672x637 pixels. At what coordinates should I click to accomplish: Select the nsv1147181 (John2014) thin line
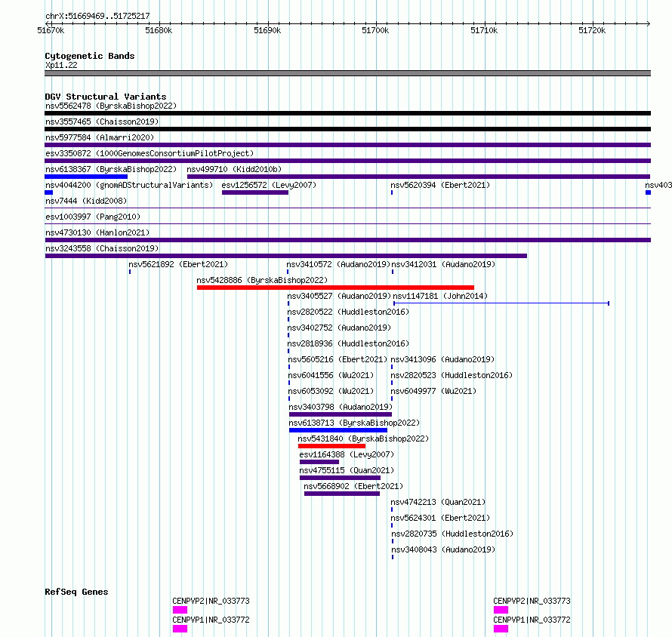point(501,303)
